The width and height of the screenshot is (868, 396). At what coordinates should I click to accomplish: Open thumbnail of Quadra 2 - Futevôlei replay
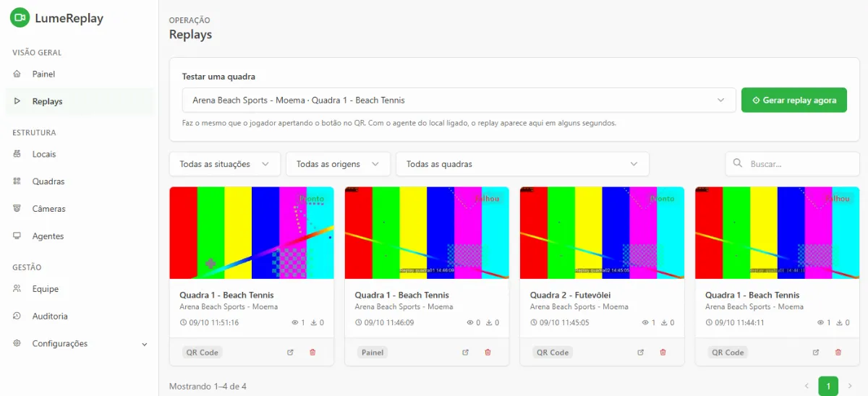[602, 233]
